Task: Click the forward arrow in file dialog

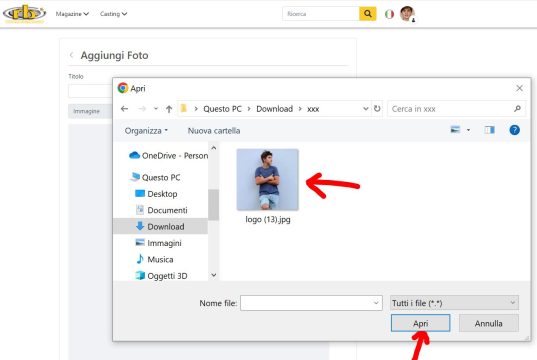Action: pyautogui.click(x=142, y=109)
